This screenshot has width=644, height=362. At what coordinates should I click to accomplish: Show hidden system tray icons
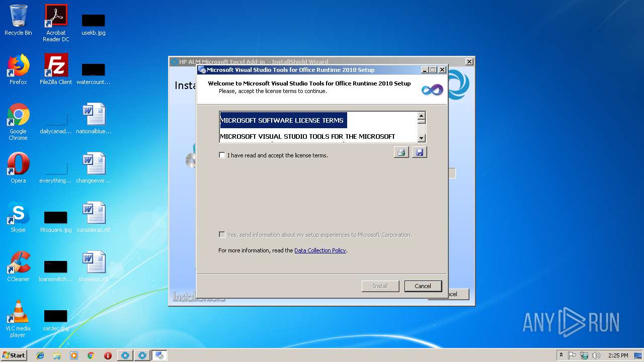561,355
